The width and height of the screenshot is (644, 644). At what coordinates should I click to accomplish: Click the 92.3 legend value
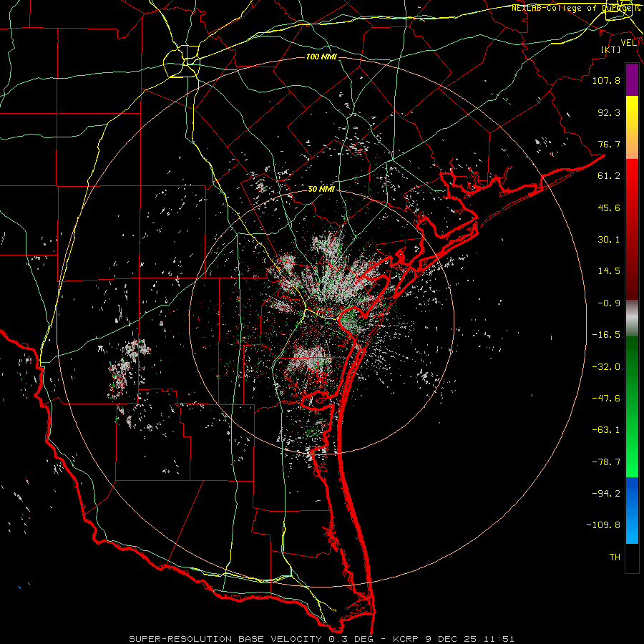(x=609, y=112)
